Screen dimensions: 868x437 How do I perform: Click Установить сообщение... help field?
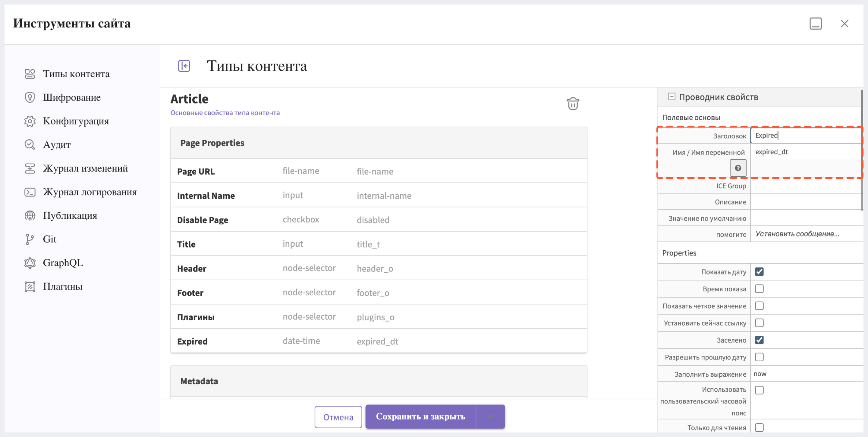tap(805, 234)
